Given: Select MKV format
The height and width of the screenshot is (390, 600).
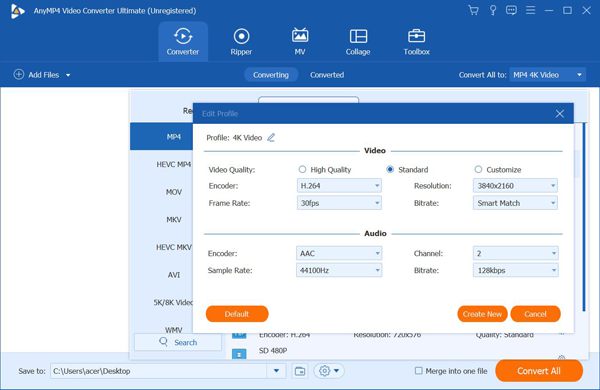Looking at the screenshot, I should click(x=161, y=219).
